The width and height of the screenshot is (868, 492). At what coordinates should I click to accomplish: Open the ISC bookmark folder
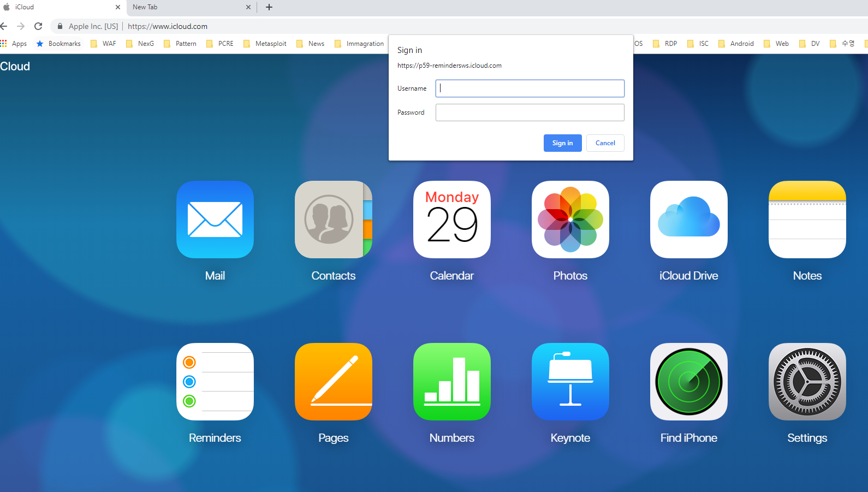[698, 44]
